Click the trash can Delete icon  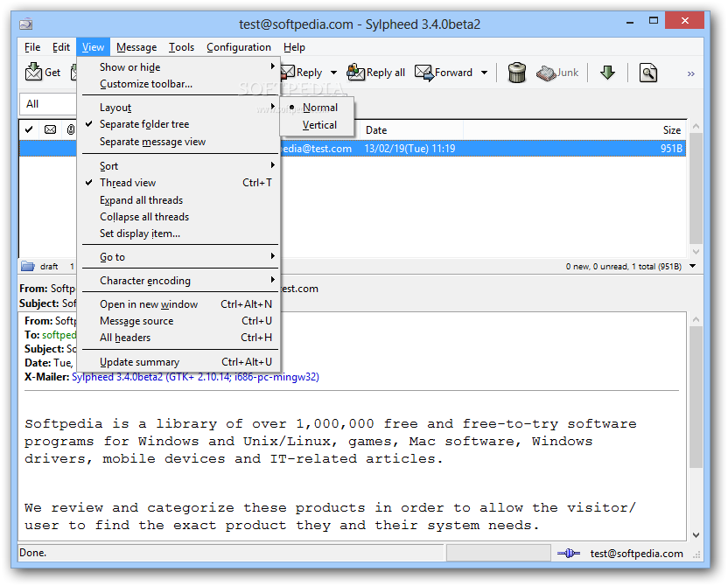(517, 73)
